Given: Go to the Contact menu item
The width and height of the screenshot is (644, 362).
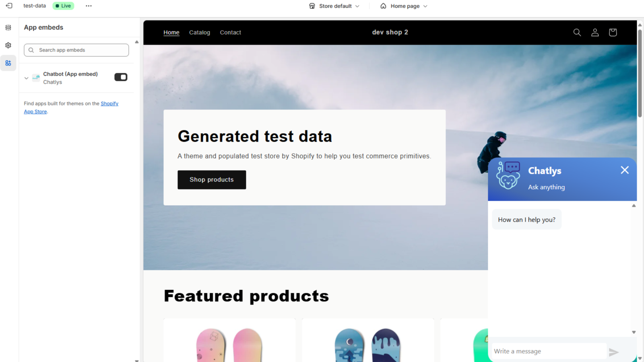Looking at the screenshot, I should (230, 33).
